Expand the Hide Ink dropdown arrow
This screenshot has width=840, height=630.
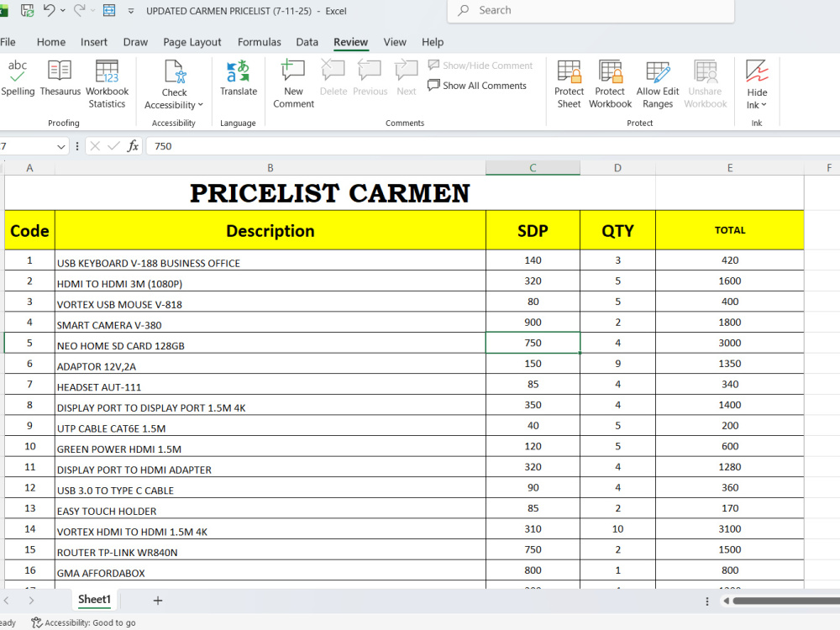[764, 105]
